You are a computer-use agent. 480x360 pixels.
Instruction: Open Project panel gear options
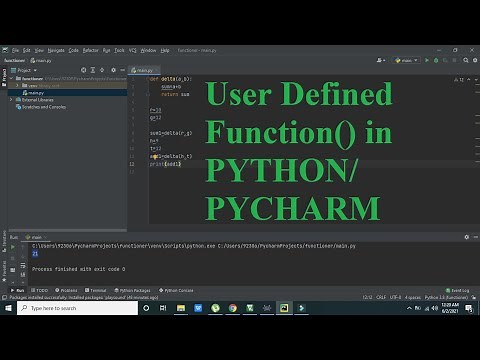click(113, 70)
